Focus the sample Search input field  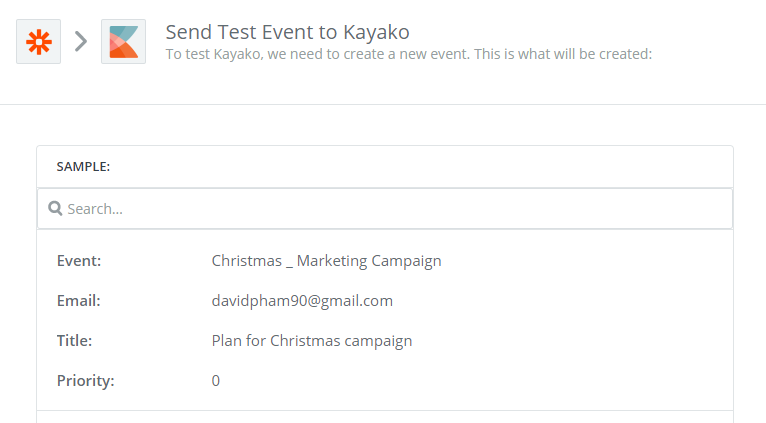coord(385,209)
